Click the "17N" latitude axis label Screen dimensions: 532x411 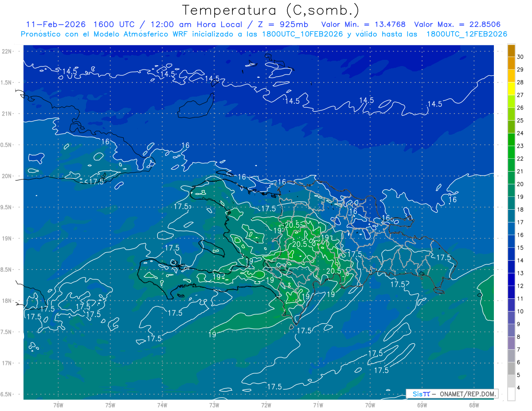[x=8, y=363]
